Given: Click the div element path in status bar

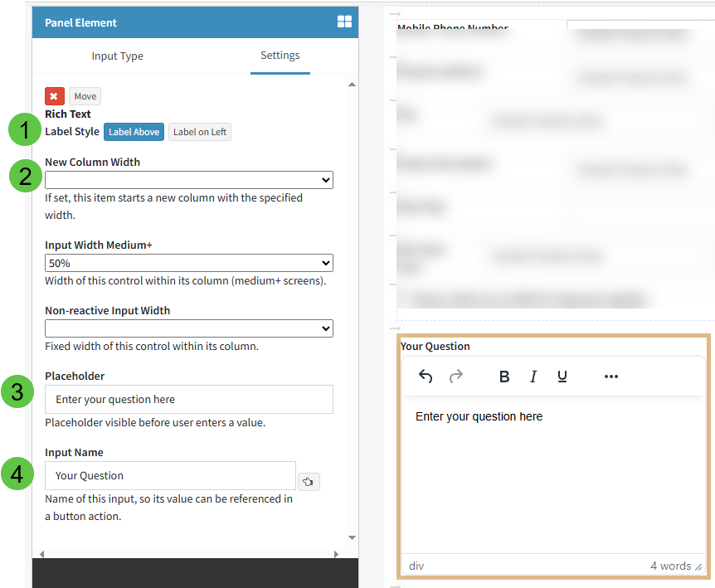Looking at the screenshot, I should (x=416, y=566).
